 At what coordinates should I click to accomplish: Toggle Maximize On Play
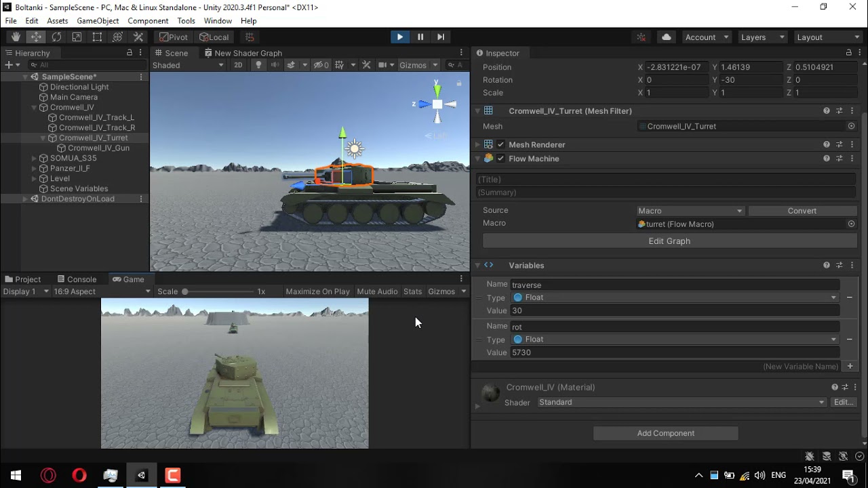(x=317, y=291)
